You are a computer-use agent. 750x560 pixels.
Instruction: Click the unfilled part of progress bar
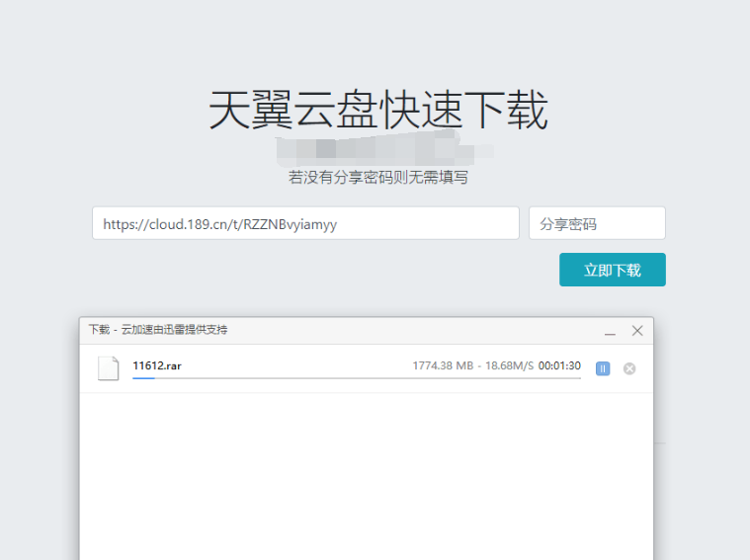(x=395, y=378)
